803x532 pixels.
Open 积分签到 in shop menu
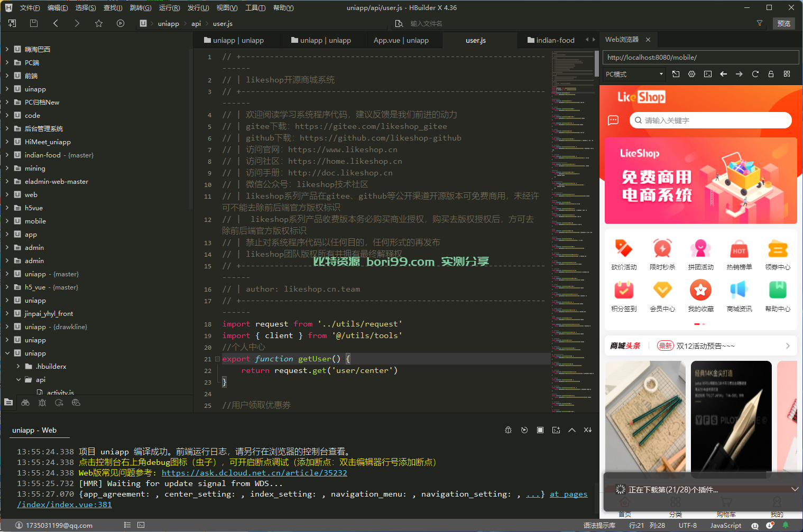(x=624, y=296)
